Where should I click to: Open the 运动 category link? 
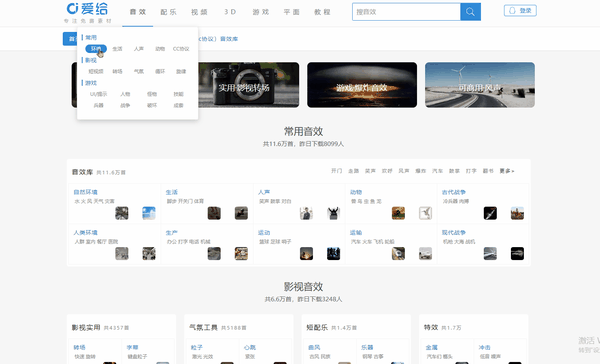point(264,233)
